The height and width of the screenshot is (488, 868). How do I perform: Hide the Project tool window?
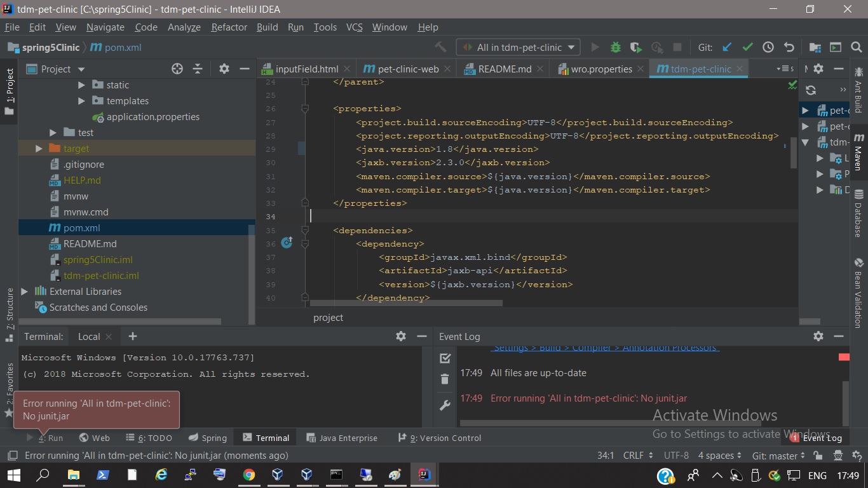[245, 69]
